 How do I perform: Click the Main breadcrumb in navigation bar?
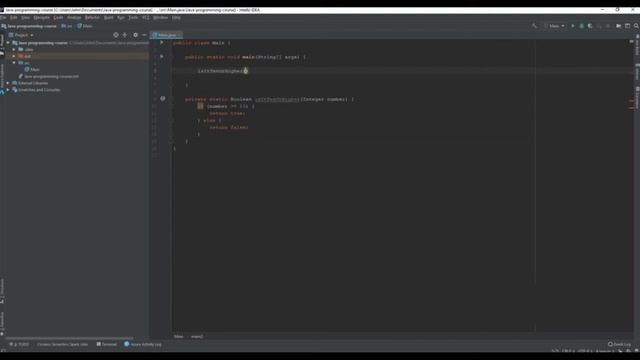(x=85, y=26)
